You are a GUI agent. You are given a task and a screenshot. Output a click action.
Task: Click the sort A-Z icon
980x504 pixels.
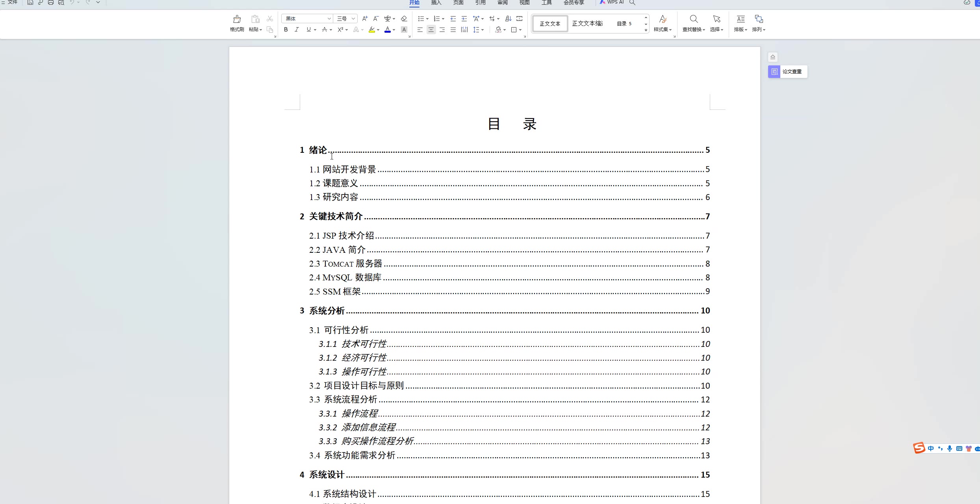click(x=508, y=19)
